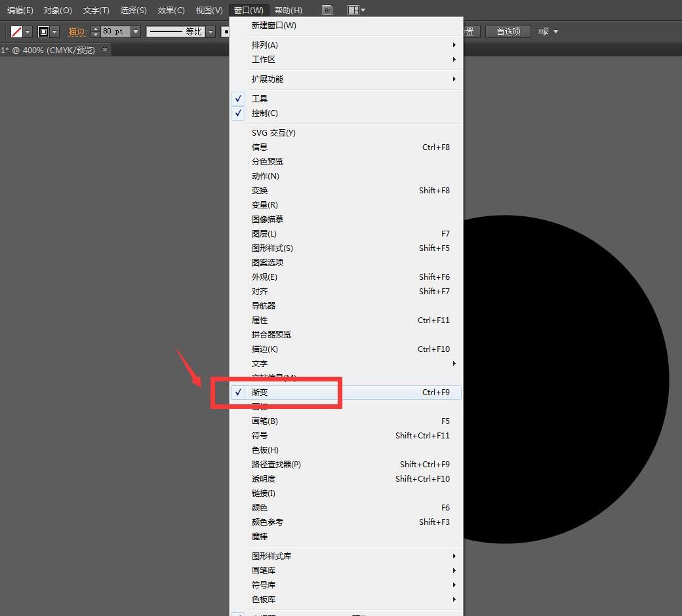
Task: Toggle the checked 渐变 gradient panel item
Action: tap(346, 392)
